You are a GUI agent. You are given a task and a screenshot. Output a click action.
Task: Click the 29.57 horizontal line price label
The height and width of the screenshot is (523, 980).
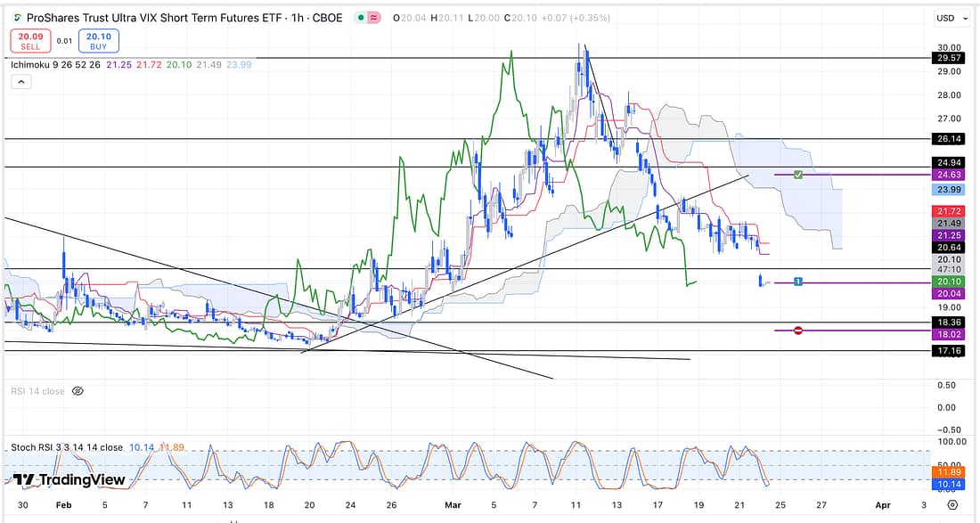pos(948,58)
